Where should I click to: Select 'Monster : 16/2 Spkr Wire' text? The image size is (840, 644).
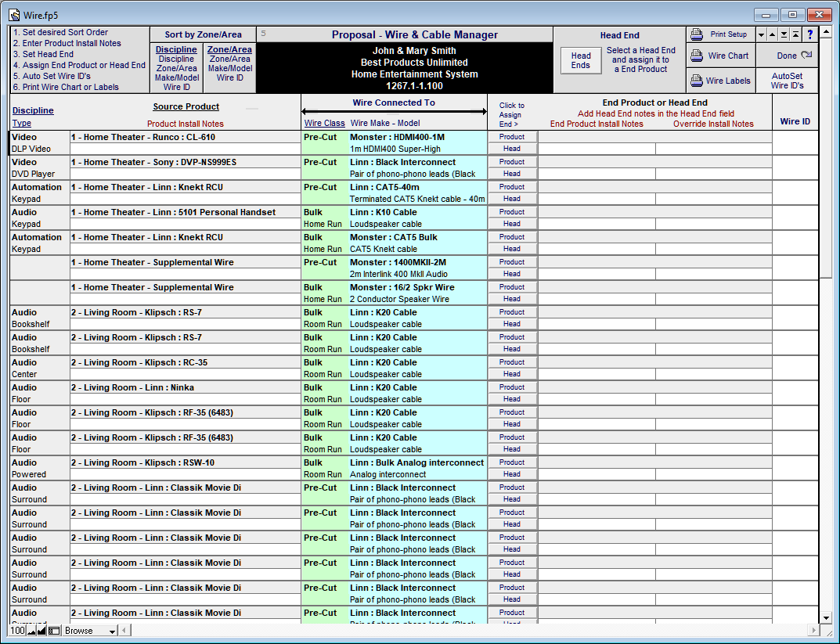coord(402,287)
